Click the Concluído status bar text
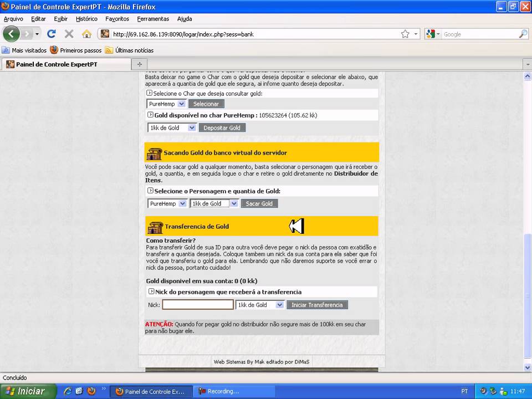This screenshot has width=532, height=399. click(x=14, y=377)
